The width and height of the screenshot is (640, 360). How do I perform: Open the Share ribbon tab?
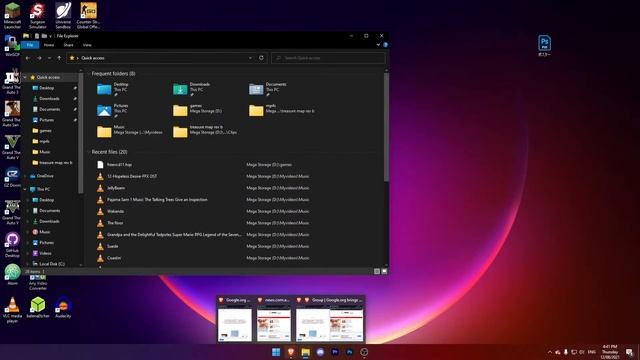[x=68, y=45]
